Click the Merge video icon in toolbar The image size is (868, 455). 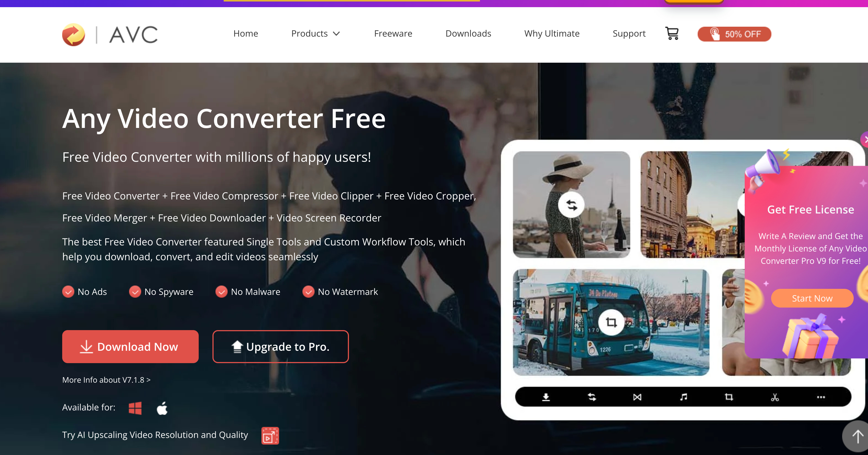[x=637, y=396]
